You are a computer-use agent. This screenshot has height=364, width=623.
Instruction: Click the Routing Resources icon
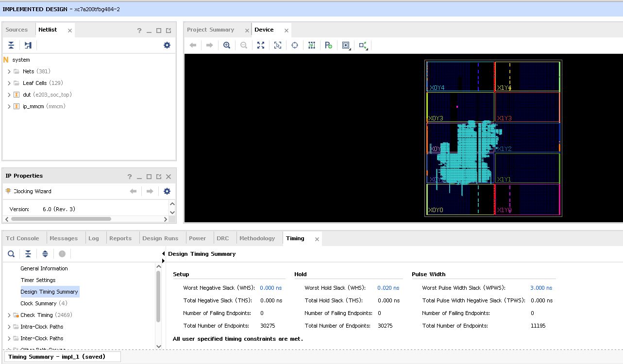click(312, 45)
